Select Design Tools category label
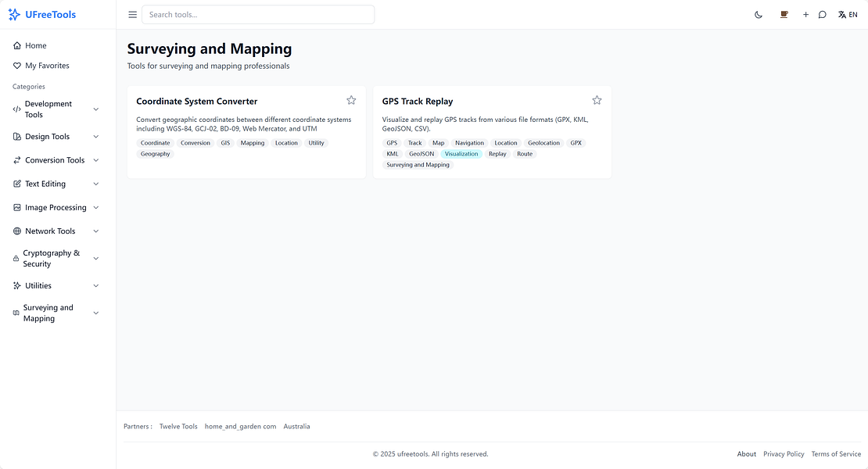The height and width of the screenshot is (469, 868). (47, 137)
